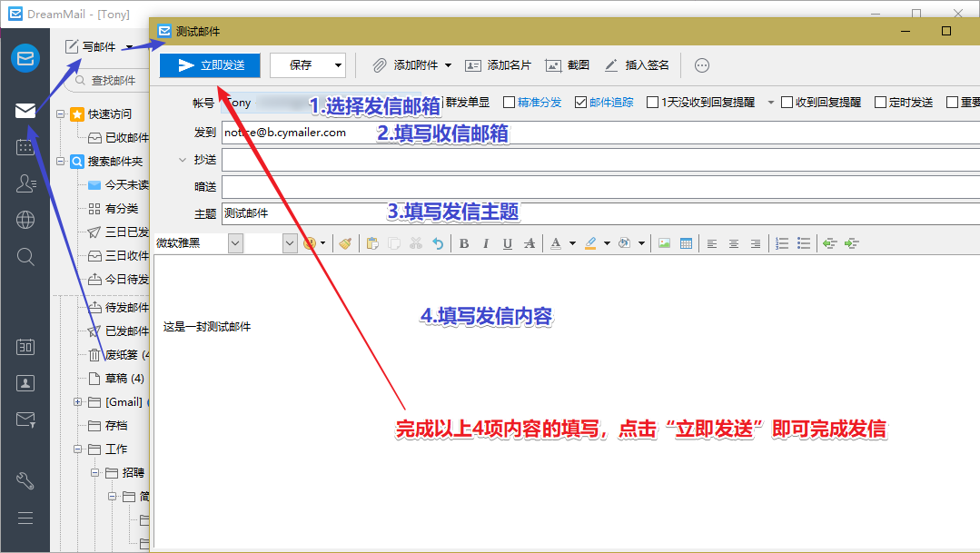Click the 抄送 CC input field
This screenshot has width=980, height=553.
(600, 160)
